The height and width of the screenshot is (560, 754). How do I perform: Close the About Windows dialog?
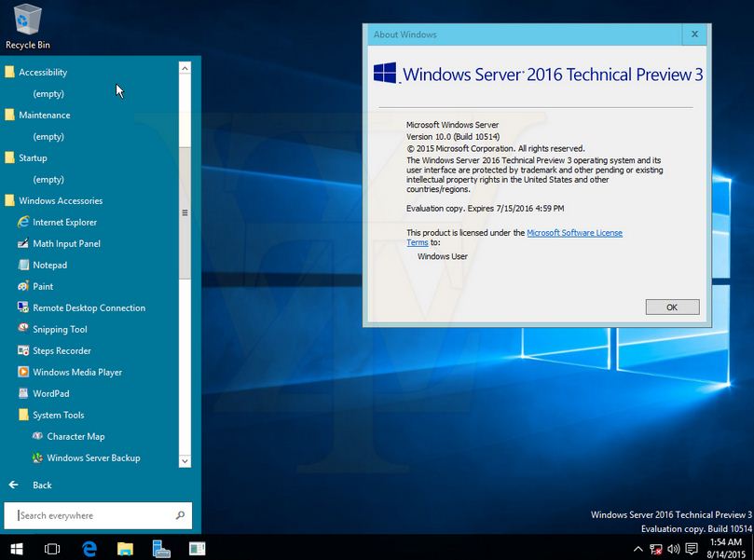pos(694,34)
